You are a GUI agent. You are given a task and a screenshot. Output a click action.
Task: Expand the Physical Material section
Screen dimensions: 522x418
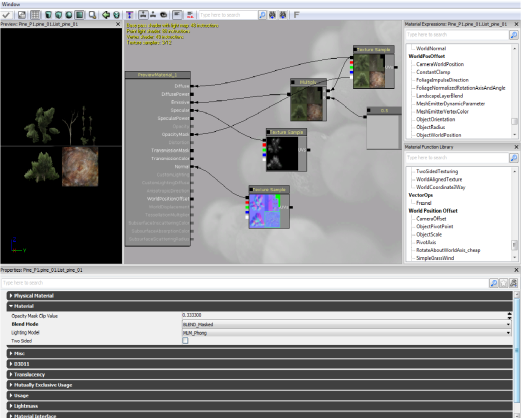pos(259,296)
